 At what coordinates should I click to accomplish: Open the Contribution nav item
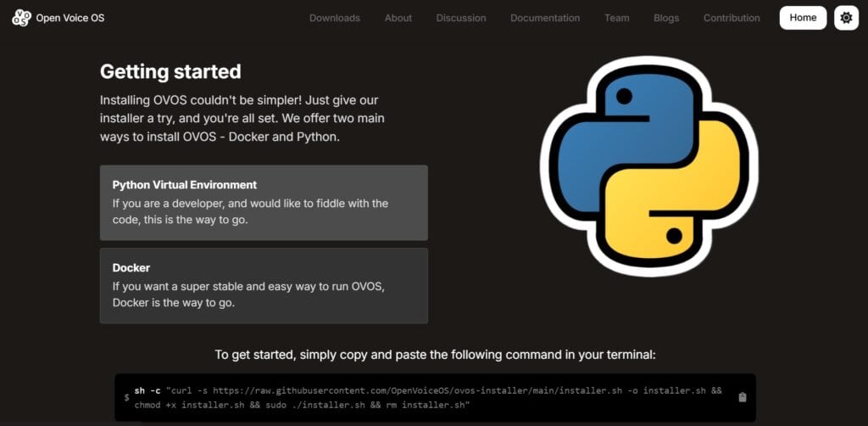[x=732, y=18]
